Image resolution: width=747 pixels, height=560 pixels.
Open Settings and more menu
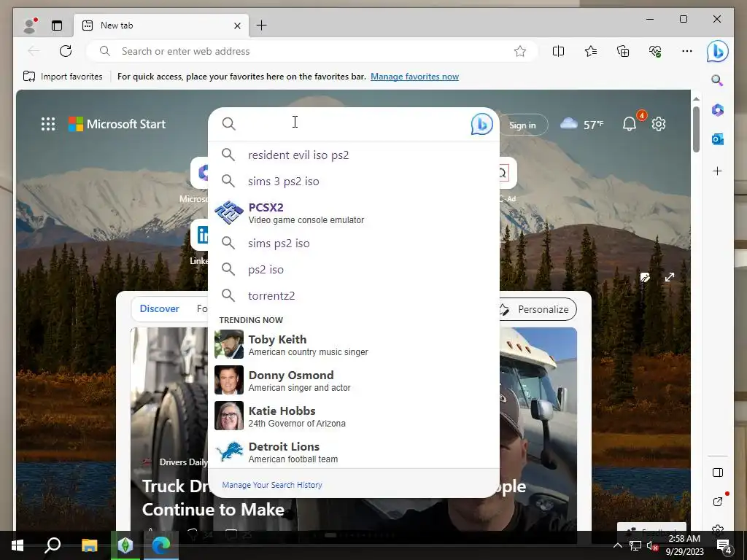(687, 51)
